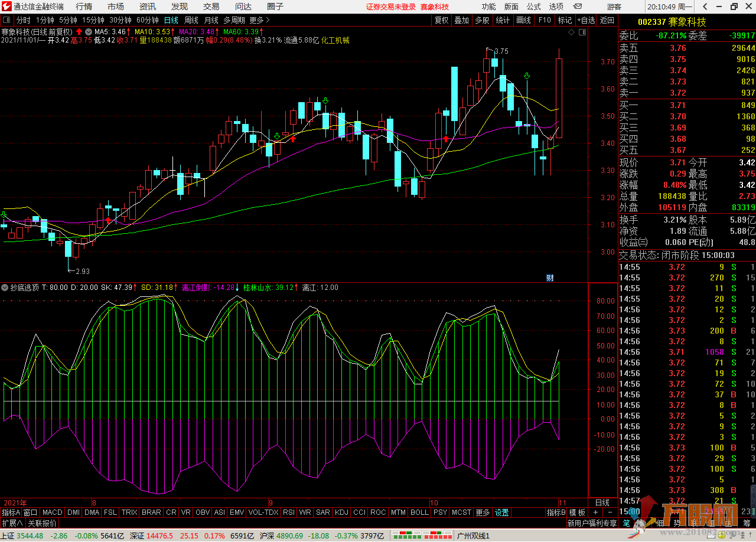756x542 pixels.
Task: Expand the 更多 periods dropdown
Action: click(259, 20)
